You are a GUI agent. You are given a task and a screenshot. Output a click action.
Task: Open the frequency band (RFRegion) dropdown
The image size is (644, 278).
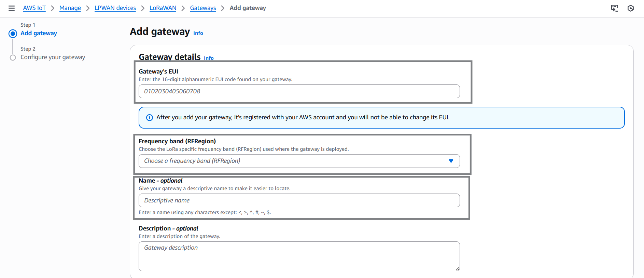(x=299, y=161)
